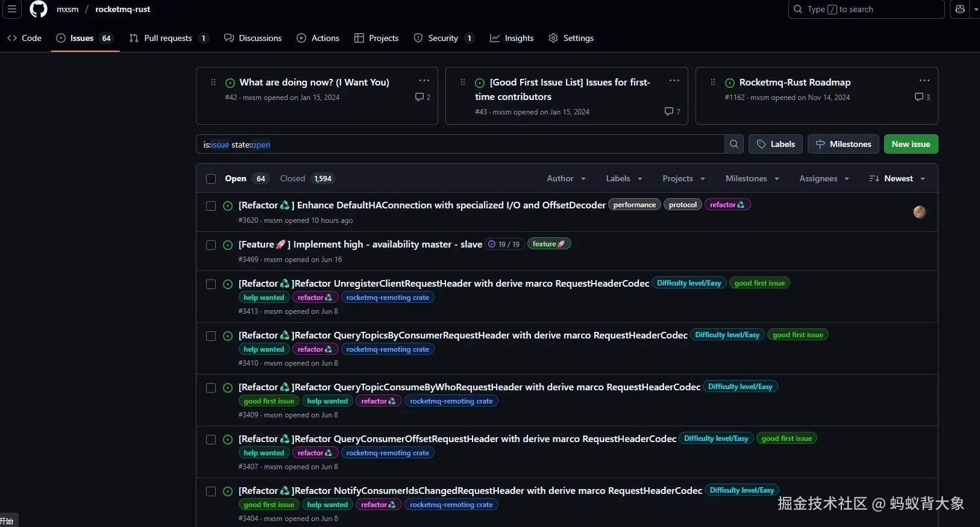Open the rocketmq-rust repository breadcrumb link
This screenshot has height=527, width=980.
pos(122,9)
